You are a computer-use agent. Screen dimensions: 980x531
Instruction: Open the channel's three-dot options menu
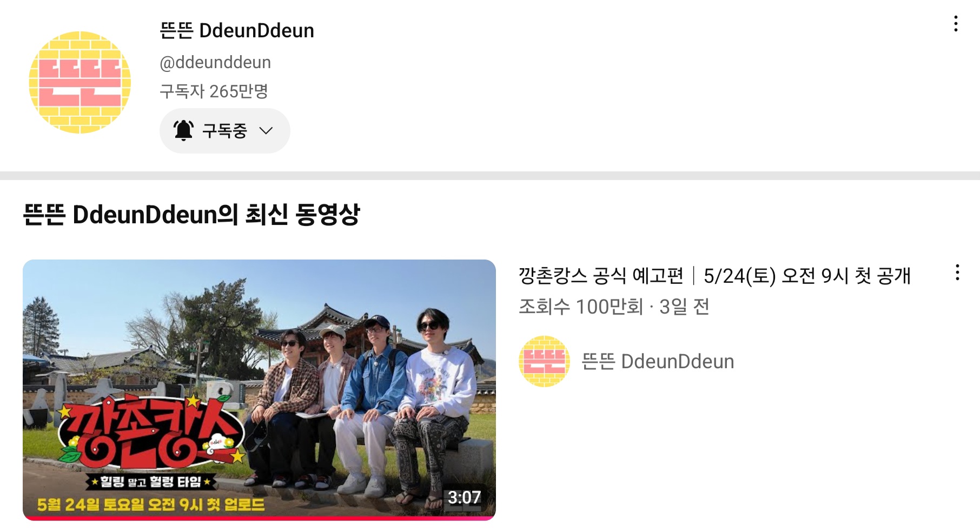pyautogui.click(x=956, y=24)
